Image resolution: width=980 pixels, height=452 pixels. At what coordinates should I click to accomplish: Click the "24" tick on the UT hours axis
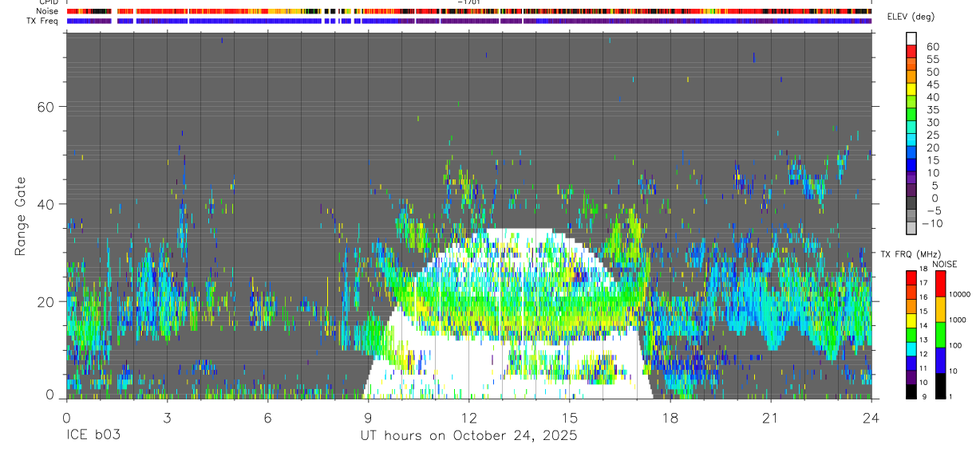871,418
